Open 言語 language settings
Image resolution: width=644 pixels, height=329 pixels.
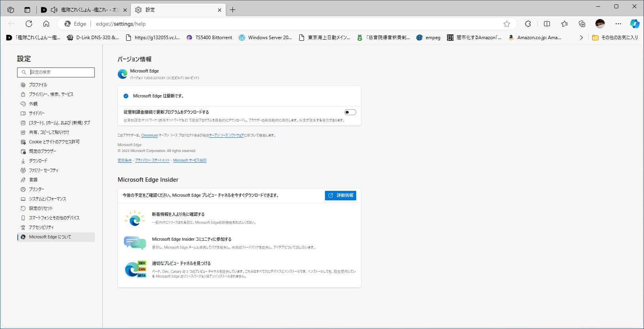pyautogui.click(x=56, y=180)
